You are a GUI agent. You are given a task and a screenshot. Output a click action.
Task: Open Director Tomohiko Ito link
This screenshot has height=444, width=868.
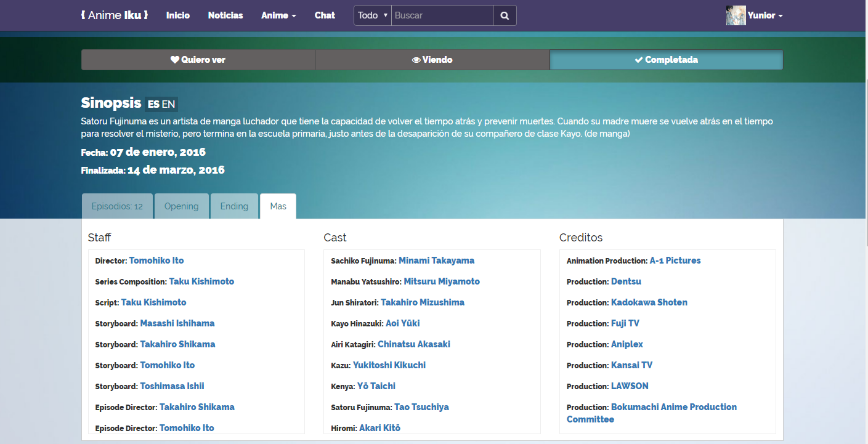pyautogui.click(x=156, y=260)
